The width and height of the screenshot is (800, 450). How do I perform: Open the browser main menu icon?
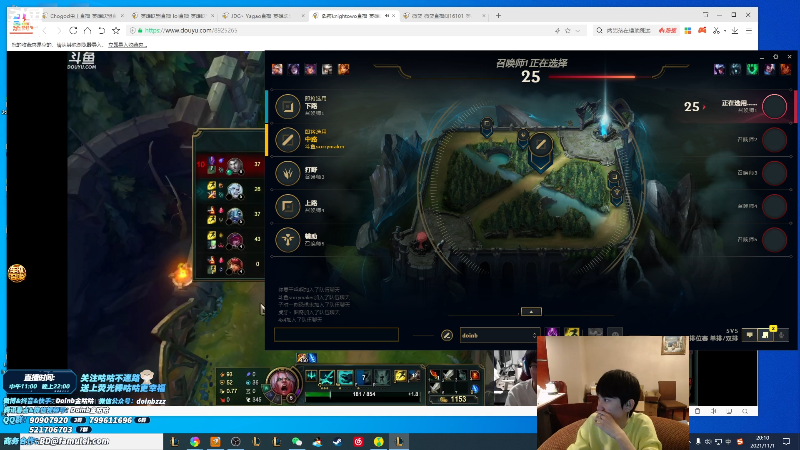[x=749, y=31]
